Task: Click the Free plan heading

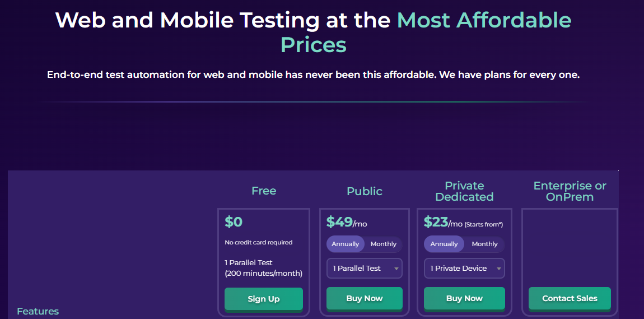Action: [264, 191]
